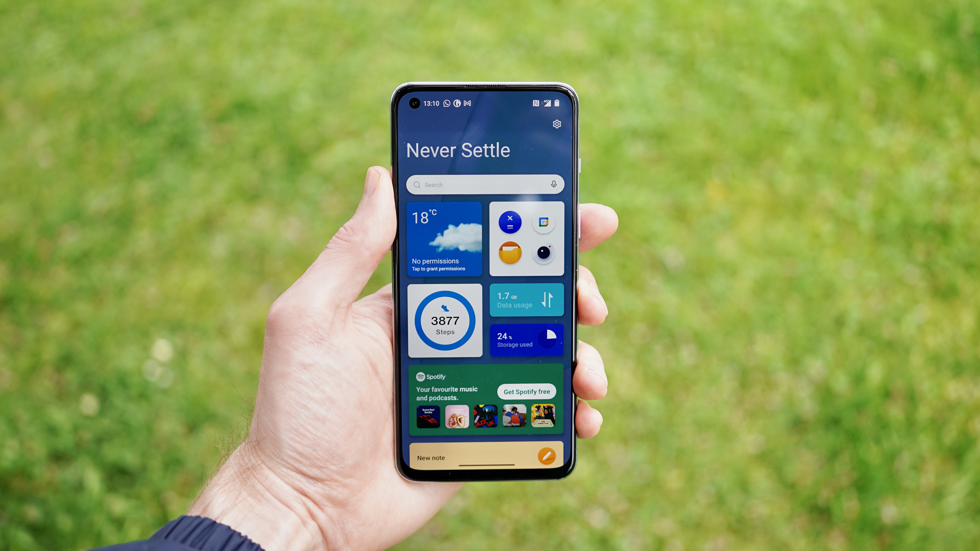This screenshot has width=980, height=551.
Task: Tap the Gmail icon in status bar
Action: click(468, 103)
